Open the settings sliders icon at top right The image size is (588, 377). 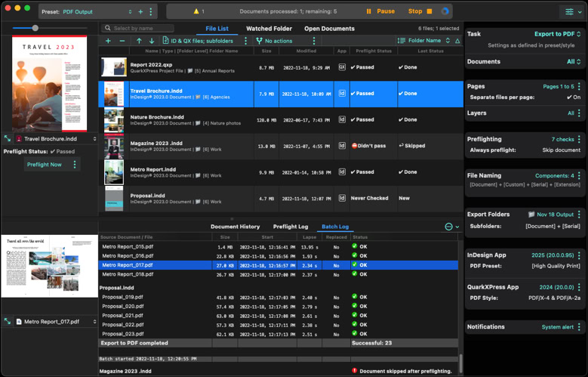coord(570,11)
